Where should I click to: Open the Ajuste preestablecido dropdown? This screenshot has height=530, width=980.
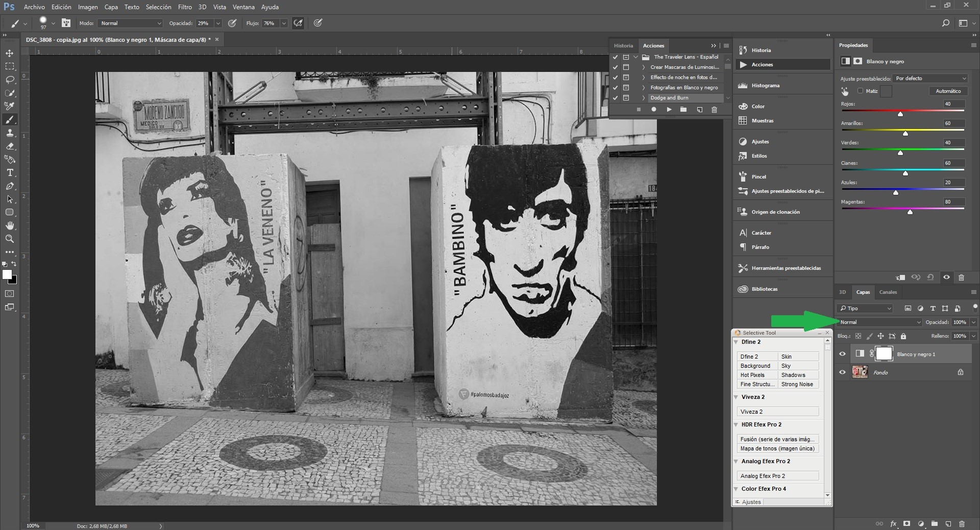point(930,79)
